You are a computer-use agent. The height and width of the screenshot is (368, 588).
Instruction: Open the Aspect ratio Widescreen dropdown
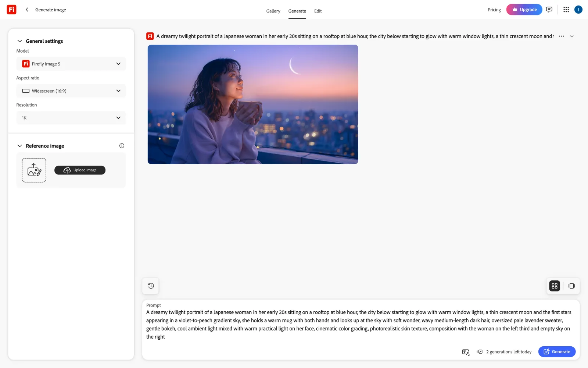[x=71, y=91]
